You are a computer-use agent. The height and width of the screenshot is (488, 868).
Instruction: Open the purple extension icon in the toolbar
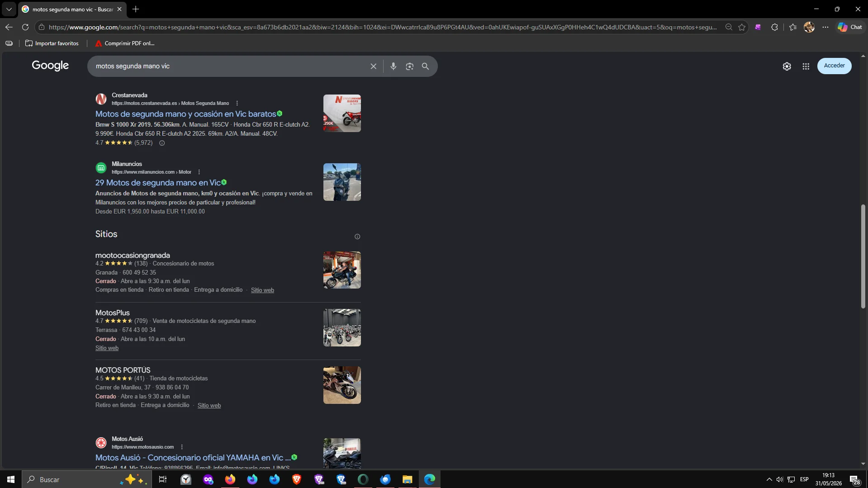pos(758,27)
